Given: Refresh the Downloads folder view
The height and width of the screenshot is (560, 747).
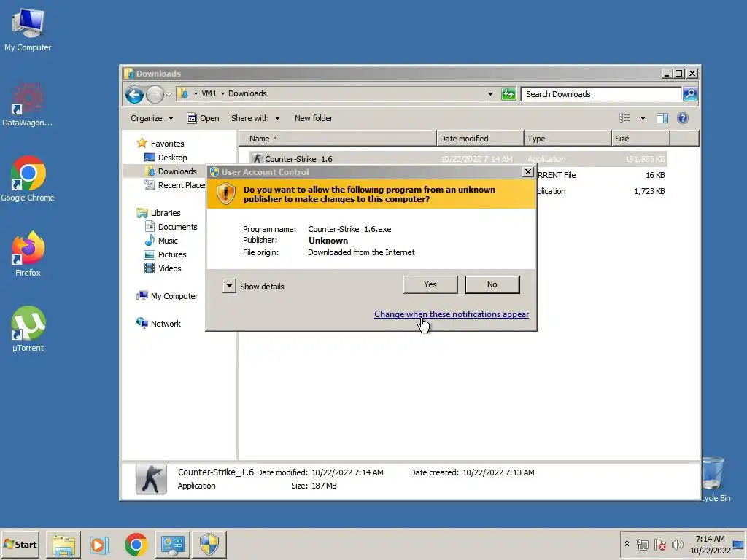Looking at the screenshot, I should point(508,94).
